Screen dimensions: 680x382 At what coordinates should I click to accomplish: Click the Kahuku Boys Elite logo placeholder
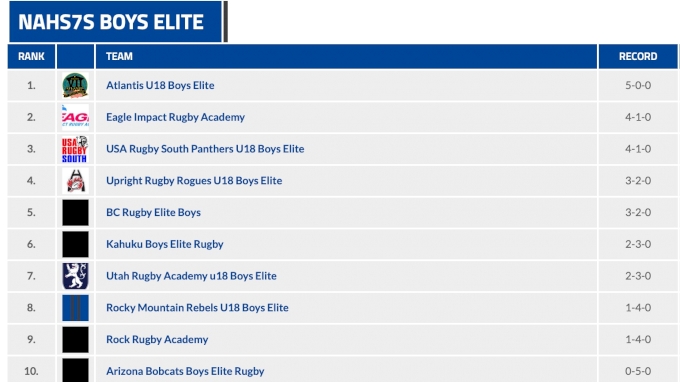click(75, 244)
